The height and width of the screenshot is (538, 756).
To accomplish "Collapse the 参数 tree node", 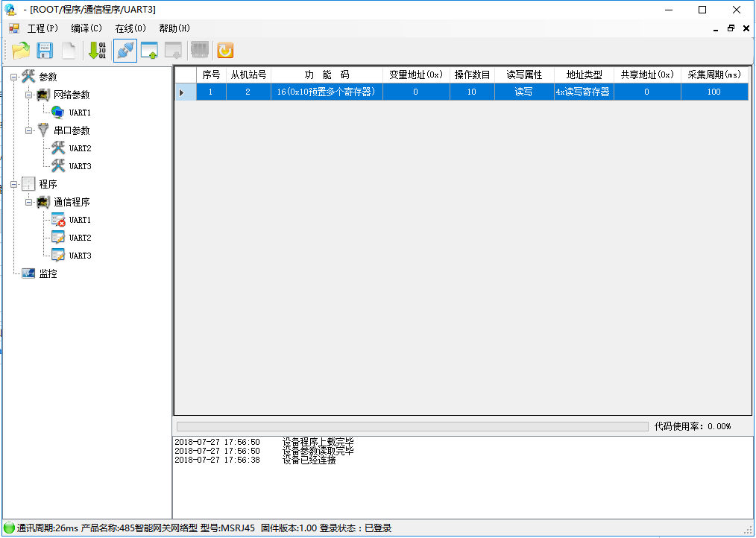I will (14, 77).
